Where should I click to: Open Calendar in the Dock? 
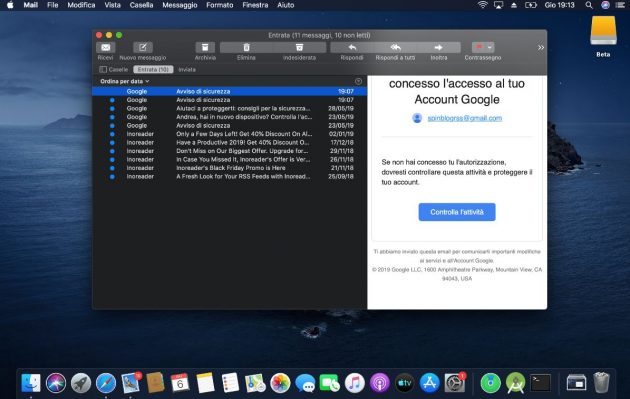click(180, 383)
